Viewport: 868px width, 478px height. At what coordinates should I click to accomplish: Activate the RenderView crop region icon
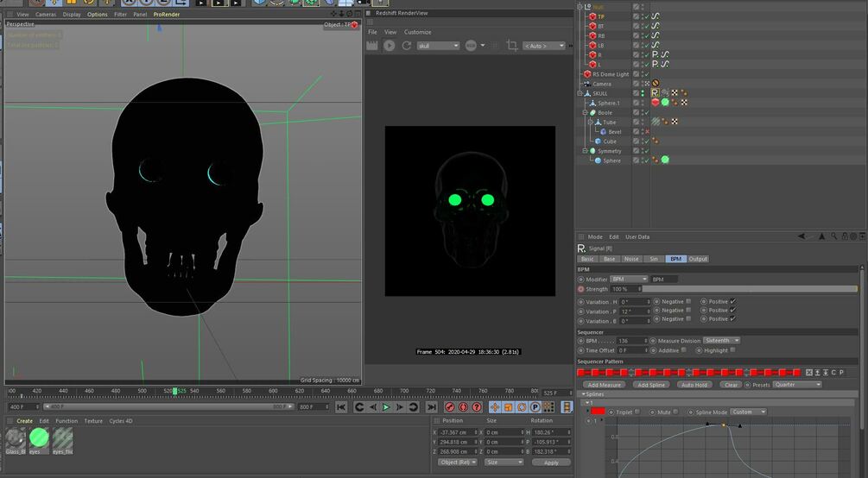512,46
